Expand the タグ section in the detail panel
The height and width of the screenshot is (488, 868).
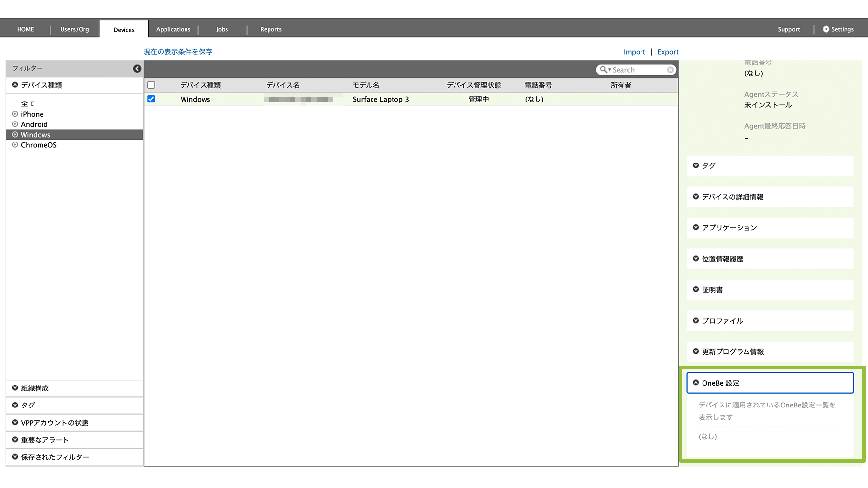[x=770, y=166]
